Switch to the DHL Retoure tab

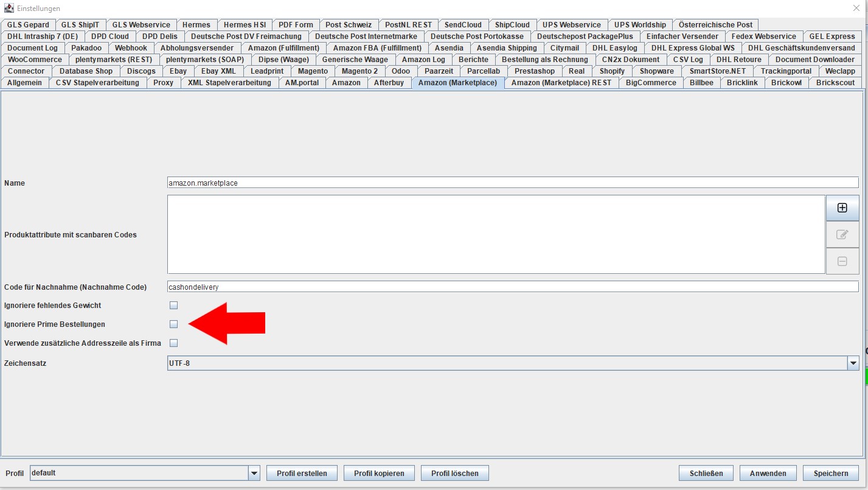click(x=738, y=59)
